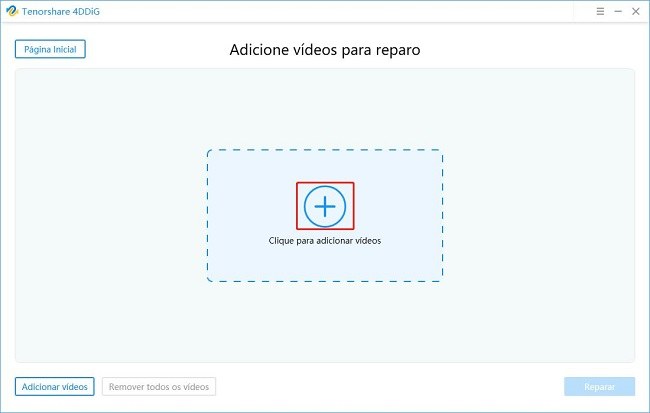Open the hamburger menu in title bar
This screenshot has width=650, height=413.
(x=600, y=12)
